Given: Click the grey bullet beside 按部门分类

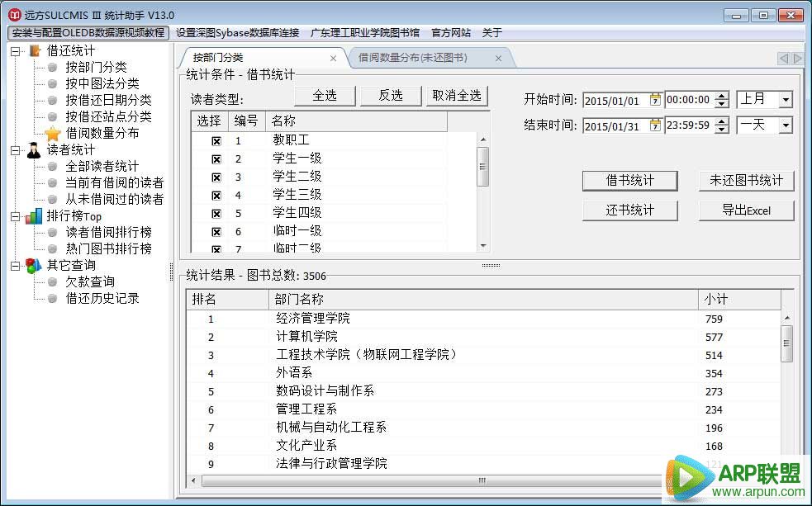Looking at the screenshot, I should coord(52,67).
